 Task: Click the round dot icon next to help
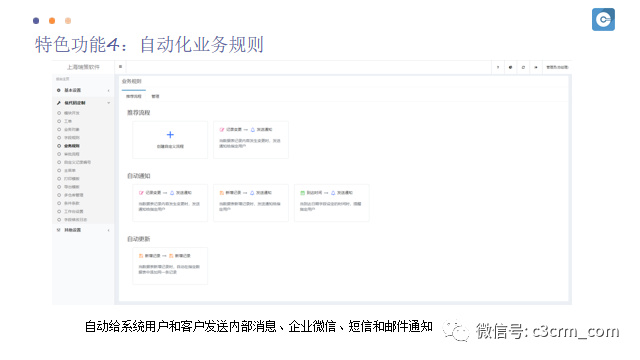[x=510, y=67]
